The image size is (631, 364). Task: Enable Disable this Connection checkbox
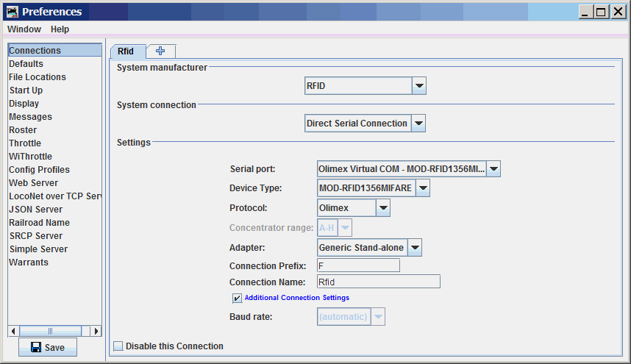(x=118, y=346)
